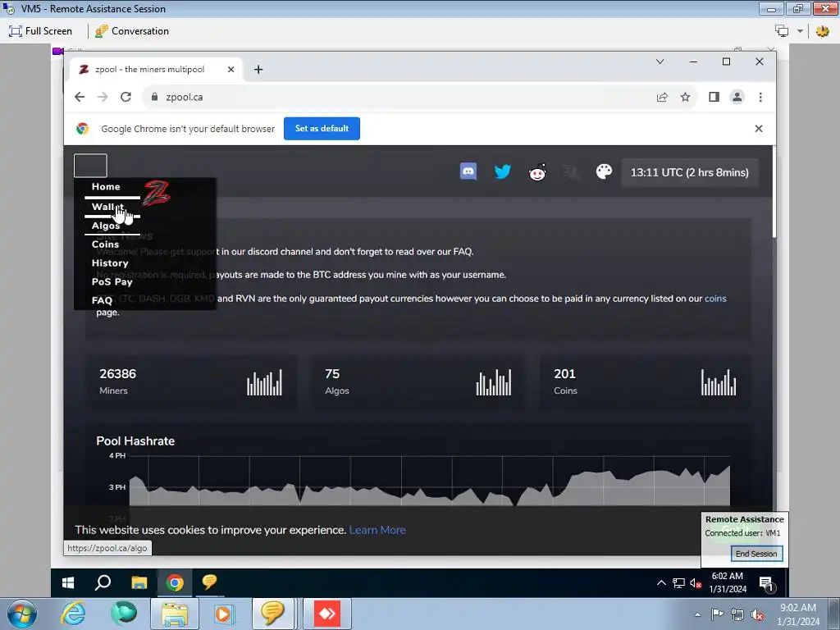Bookmark this tab with star
Screen dimensions: 840x630
(x=685, y=97)
